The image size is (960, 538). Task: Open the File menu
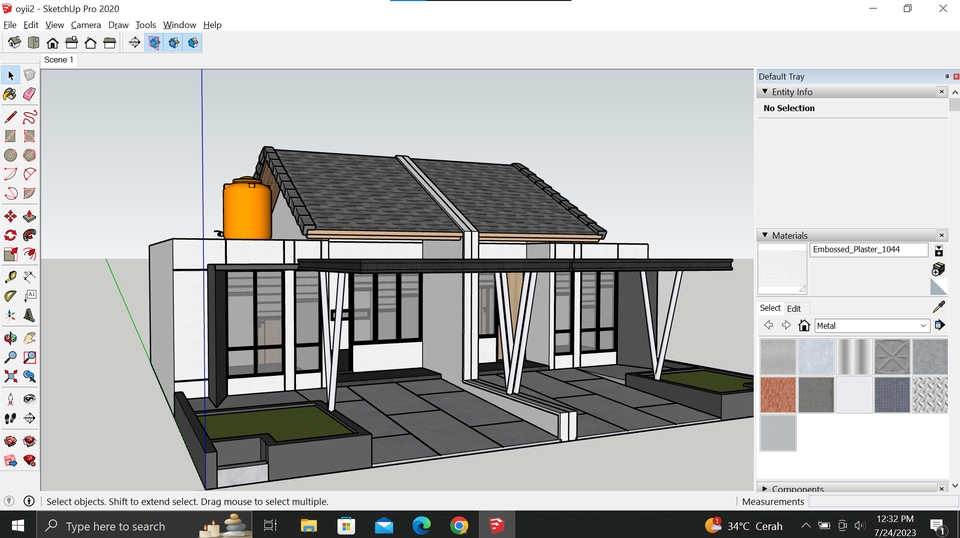[x=10, y=25]
